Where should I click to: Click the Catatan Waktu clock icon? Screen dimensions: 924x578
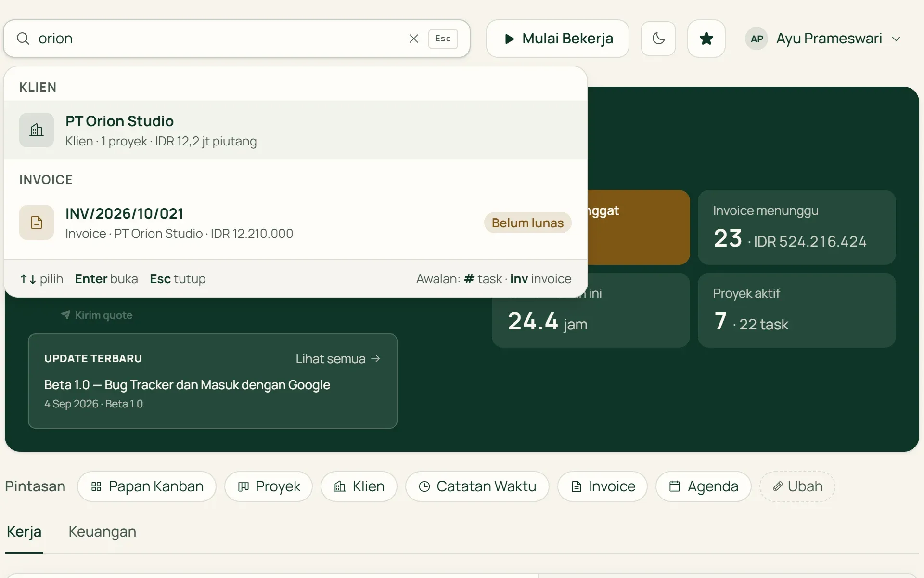click(x=424, y=486)
